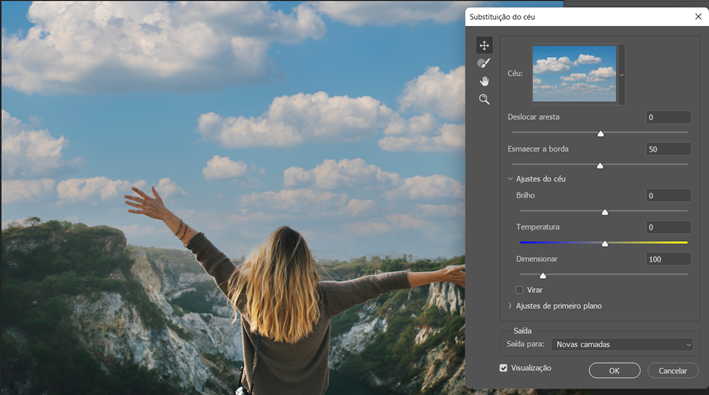Open the Saída para dropdown
The image size is (709, 395).
pos(622,344)
